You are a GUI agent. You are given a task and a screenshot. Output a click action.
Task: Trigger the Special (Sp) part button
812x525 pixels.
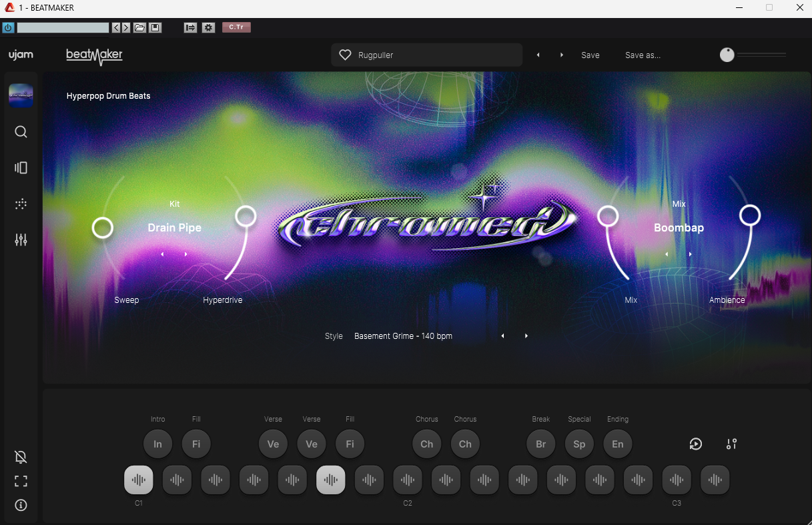579,444
